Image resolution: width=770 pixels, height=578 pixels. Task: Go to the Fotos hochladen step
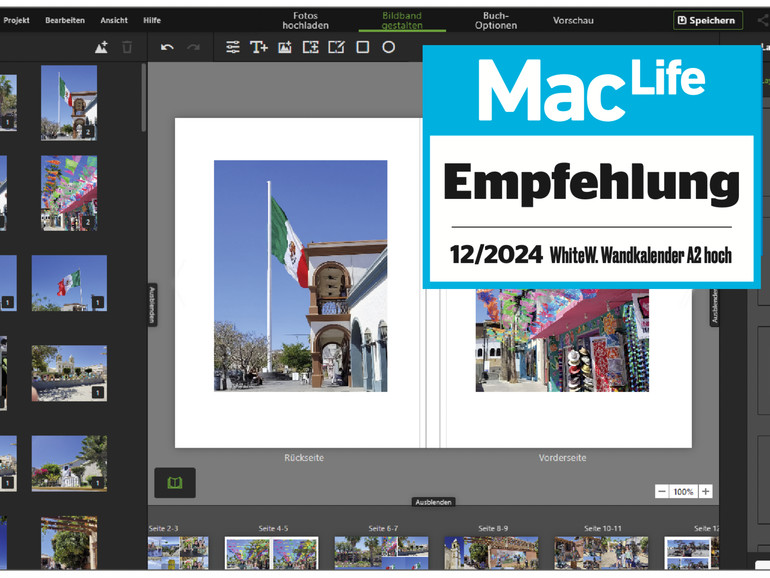tap(305, 20)
